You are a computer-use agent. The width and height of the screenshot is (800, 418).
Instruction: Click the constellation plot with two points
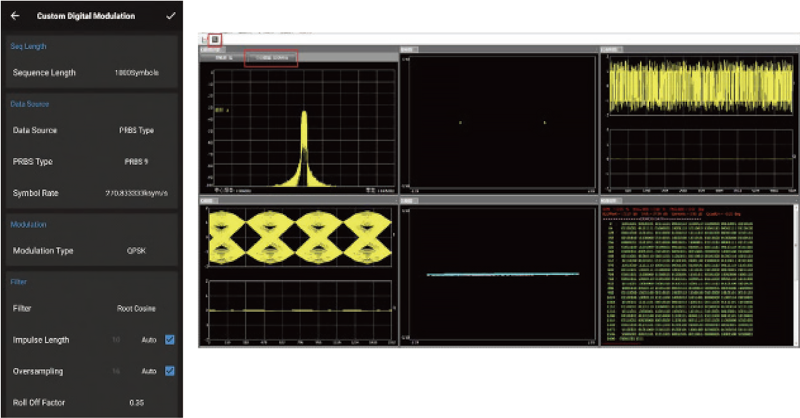coord(497,122)
